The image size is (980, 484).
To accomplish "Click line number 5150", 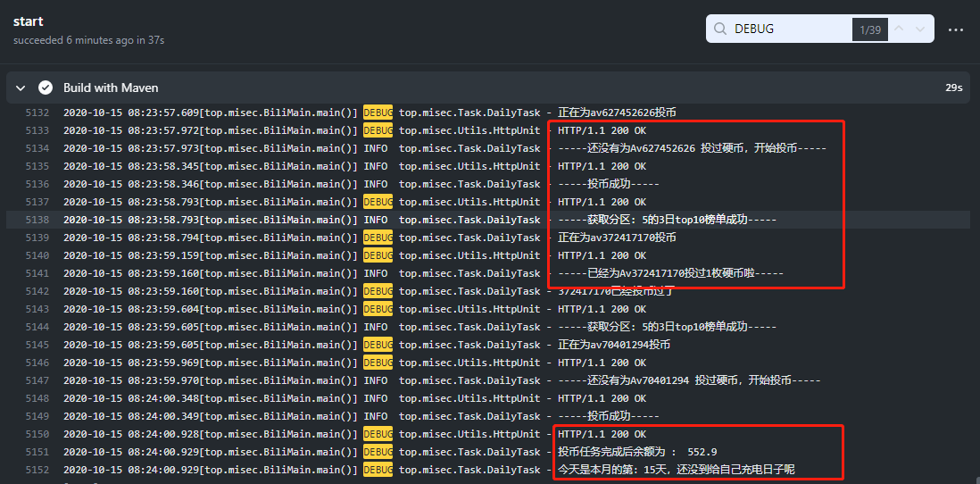I will coord(37,433).
